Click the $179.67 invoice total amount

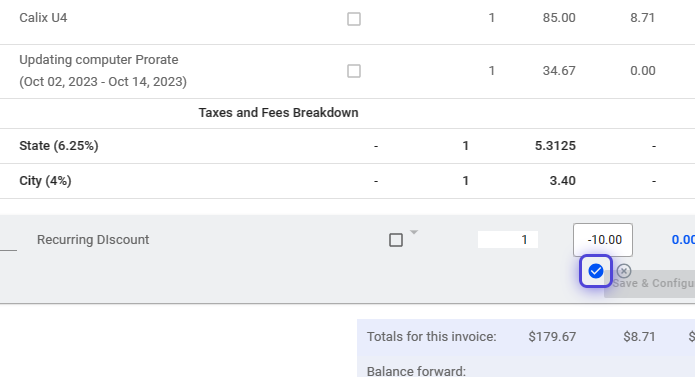(552, 337)
